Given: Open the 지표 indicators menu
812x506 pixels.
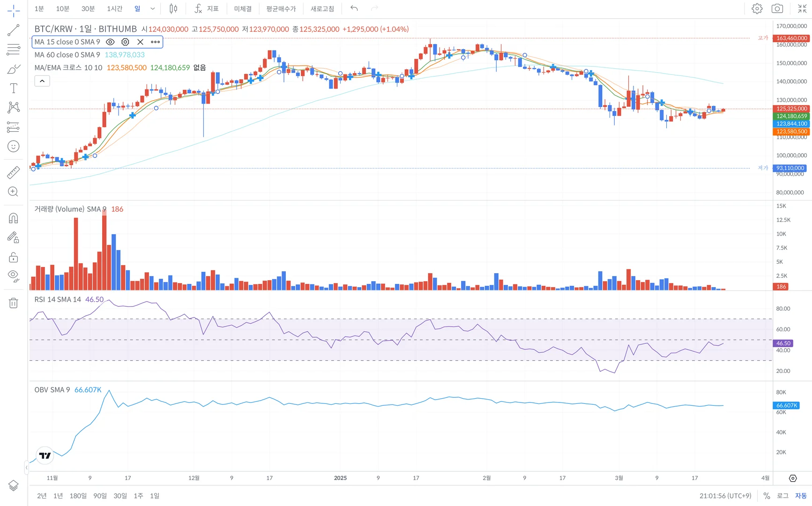Looking at the screenshot, I should pos(206,8).
